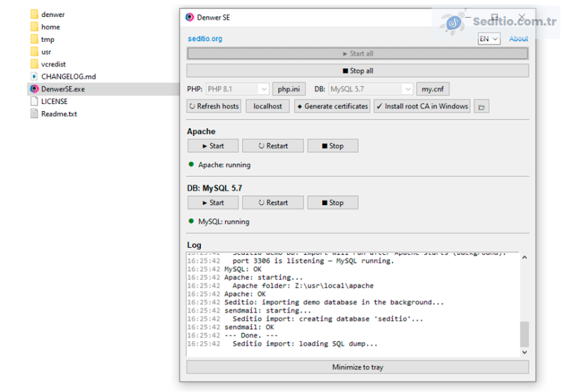Click log line 'sendmail: OK'

(249, 327)
